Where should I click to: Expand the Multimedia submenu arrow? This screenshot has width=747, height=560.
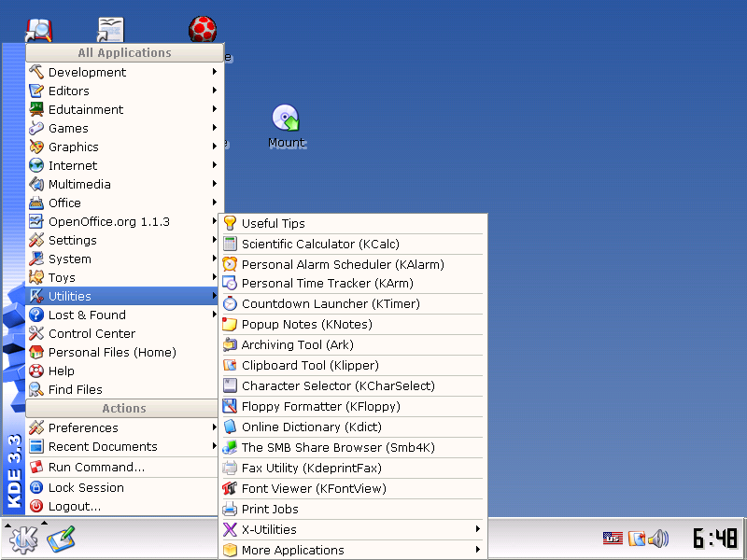215,183
